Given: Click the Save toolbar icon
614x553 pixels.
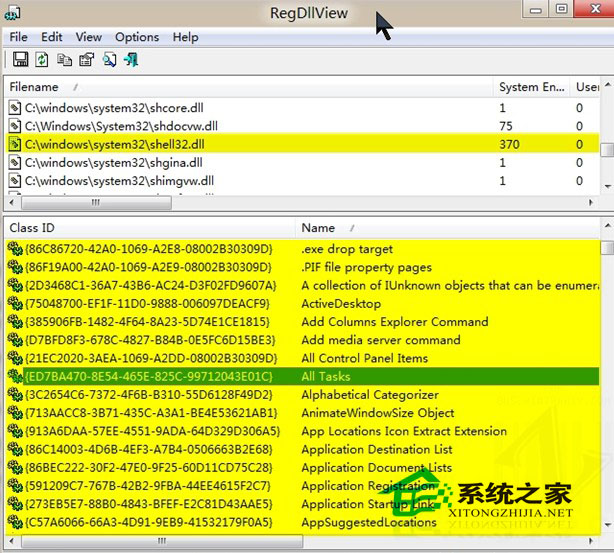Looking at the screenshot, I should pos(20,60).
